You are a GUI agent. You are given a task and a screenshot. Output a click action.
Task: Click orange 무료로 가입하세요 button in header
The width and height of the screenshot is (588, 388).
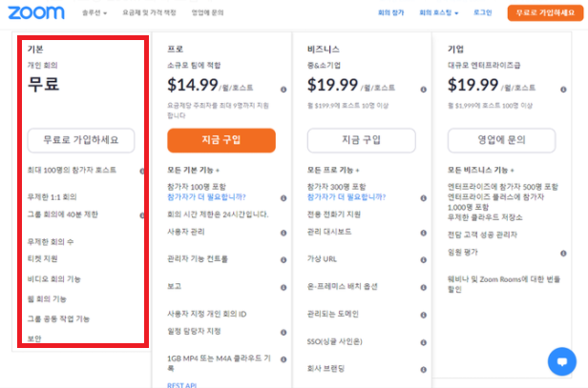[x=545, y=12]
